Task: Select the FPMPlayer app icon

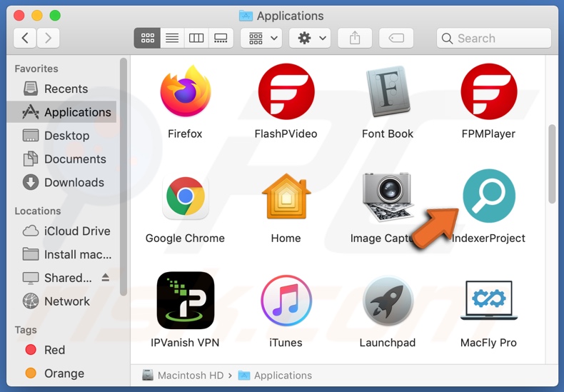Action: point(489,91)
